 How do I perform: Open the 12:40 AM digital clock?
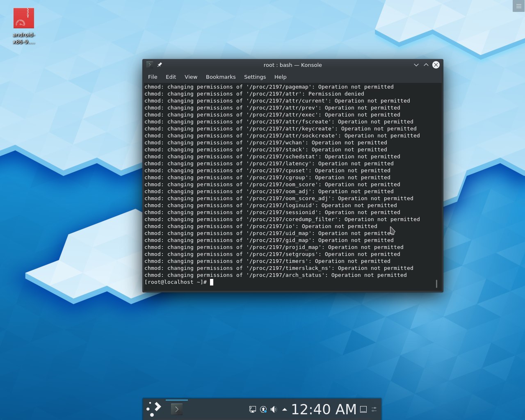click(324, 409)
